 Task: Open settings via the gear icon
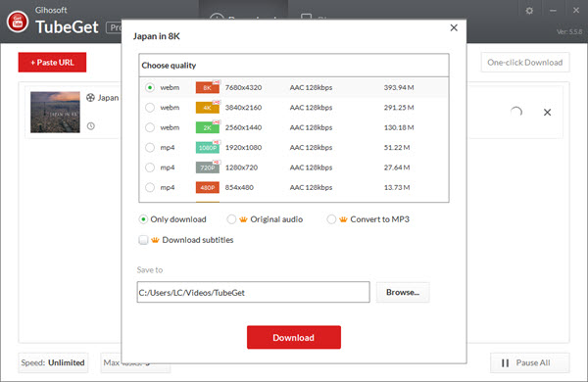coord(529,11)
